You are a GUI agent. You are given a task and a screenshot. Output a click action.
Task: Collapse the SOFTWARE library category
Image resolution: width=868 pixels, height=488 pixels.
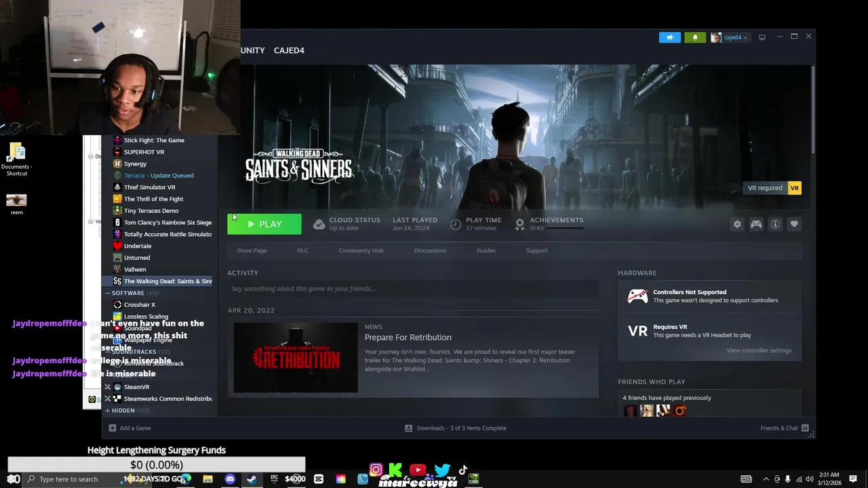pyautogui.click(x=107, y=293)
